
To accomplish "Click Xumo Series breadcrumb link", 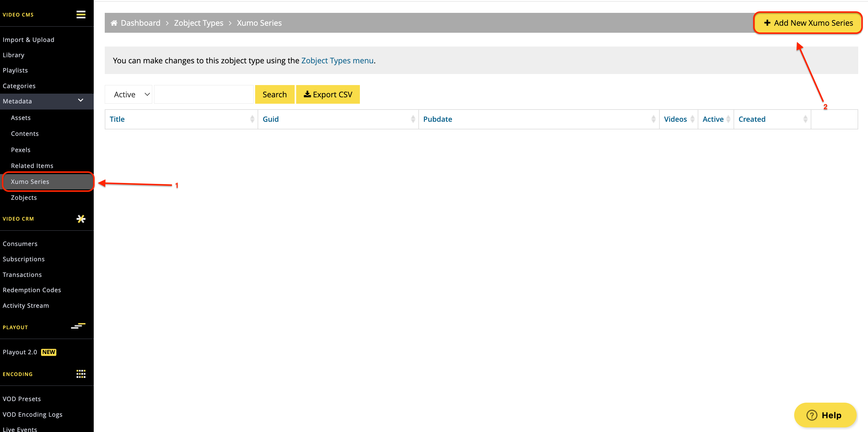I will click(x=259, y=23).
